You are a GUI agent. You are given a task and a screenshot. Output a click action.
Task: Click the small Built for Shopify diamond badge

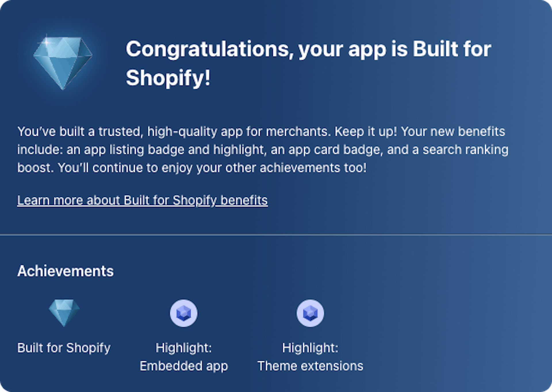(64, 313)
